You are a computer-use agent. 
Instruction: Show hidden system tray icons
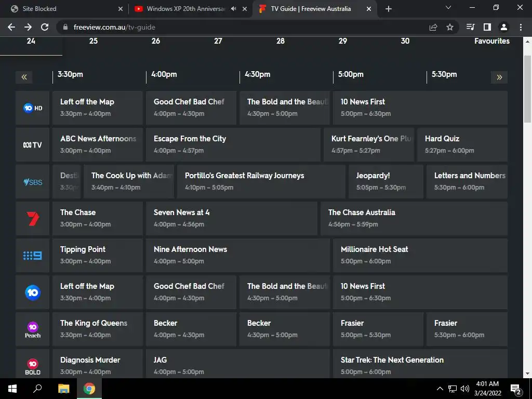440,389
